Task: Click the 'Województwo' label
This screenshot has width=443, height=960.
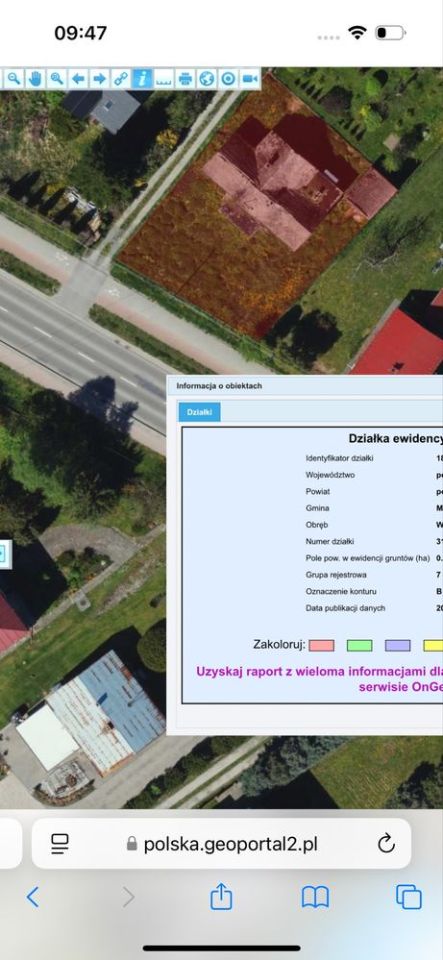Action: [x=330, y=474]
